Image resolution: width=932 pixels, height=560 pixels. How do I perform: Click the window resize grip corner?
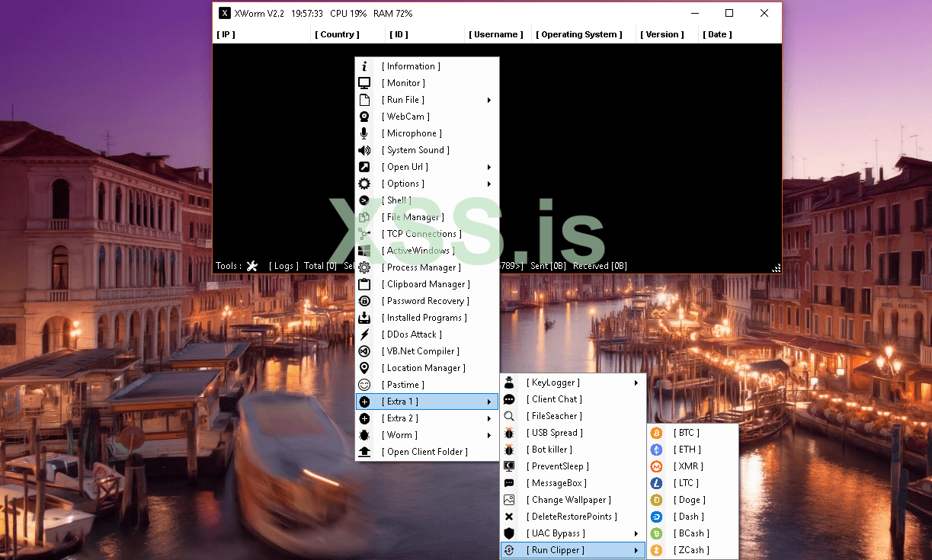(776, 268)
